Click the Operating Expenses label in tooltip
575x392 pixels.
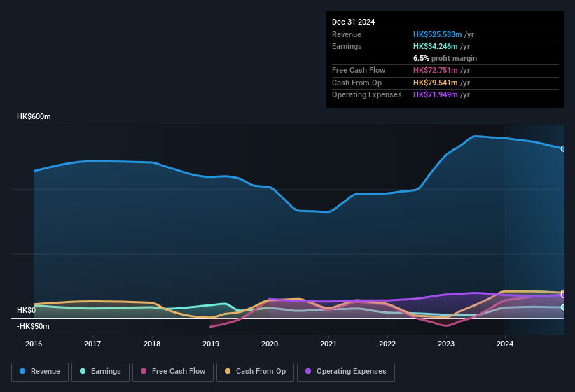pos(367,95)
